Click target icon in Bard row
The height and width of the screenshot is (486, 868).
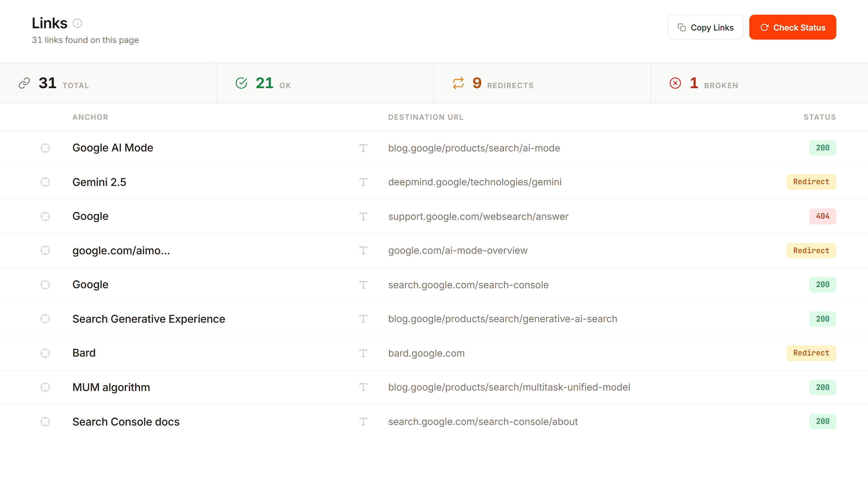(45, 353)
